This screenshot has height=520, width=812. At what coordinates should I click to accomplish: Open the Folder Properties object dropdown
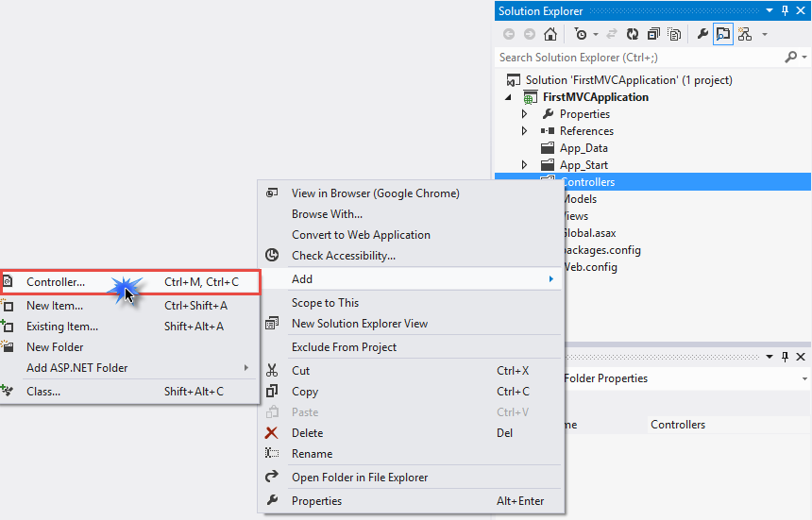click(804, 378)
